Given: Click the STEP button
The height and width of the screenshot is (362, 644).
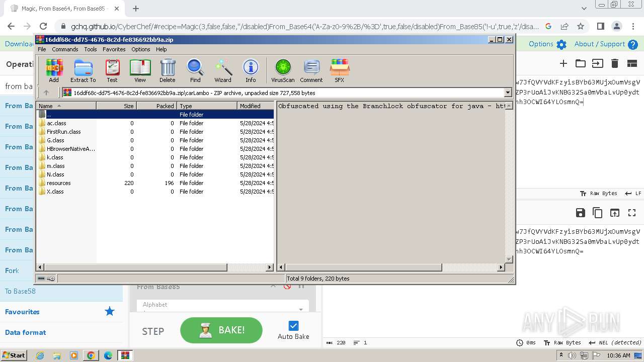Looking at the screenshot, I should pyautogui.click(x=153, y=331).
